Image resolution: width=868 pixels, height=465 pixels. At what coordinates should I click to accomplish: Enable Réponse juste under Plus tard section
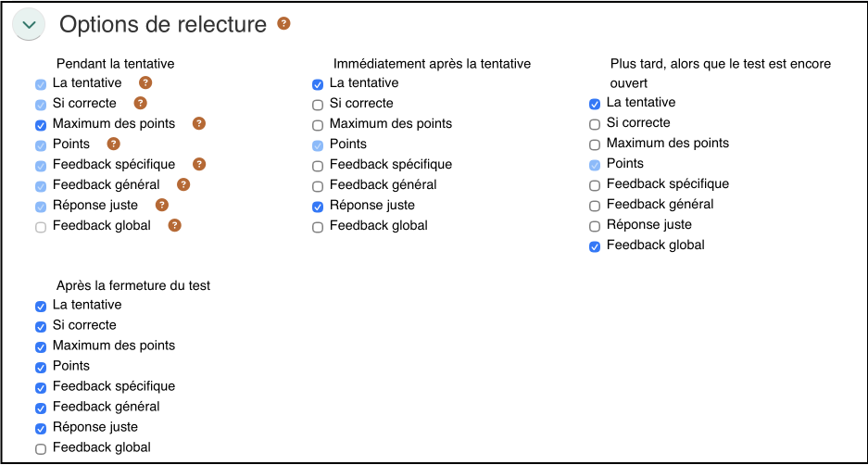595,226
